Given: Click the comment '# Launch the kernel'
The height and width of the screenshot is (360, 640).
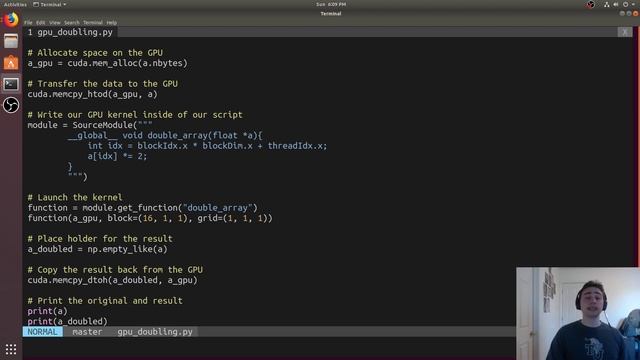Looking at the screenshot, I should pos(75,198).
